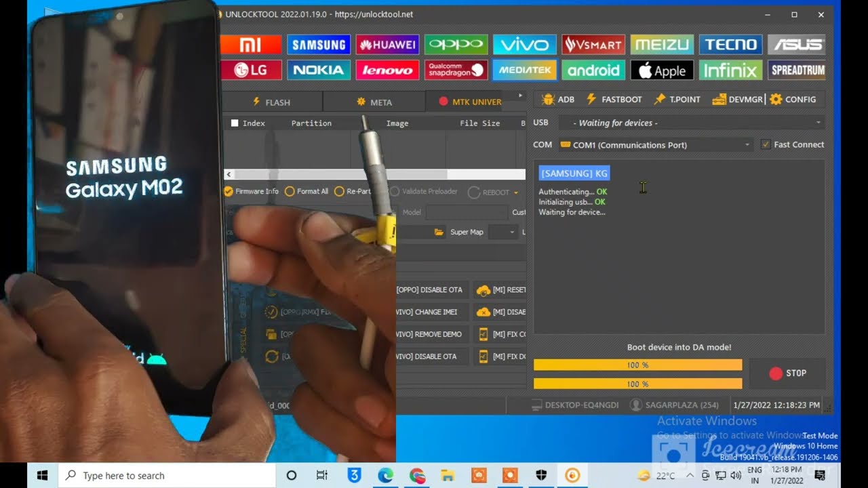Open the CONFIG settings
This screenshot has height=488, width=868.
[793, 99]
